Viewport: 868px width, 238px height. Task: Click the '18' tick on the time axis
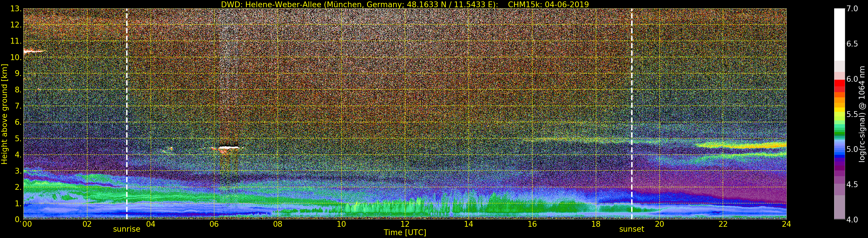[x=596, y=224]
